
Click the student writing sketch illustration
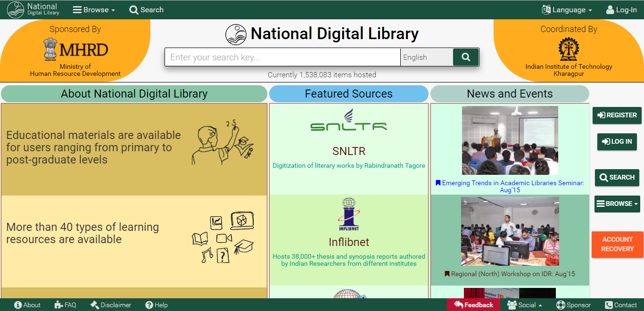coord(223,143)
